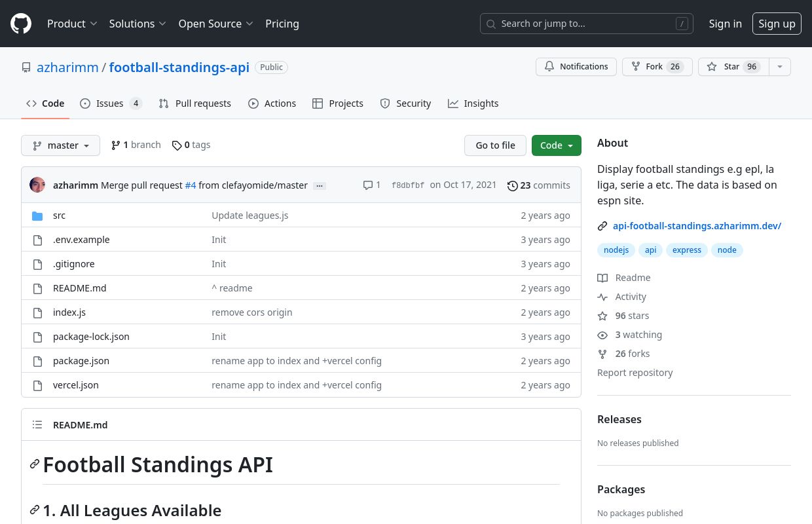Open the Readme sidebar link
812x524 pixels.
(x=624, y=278)
